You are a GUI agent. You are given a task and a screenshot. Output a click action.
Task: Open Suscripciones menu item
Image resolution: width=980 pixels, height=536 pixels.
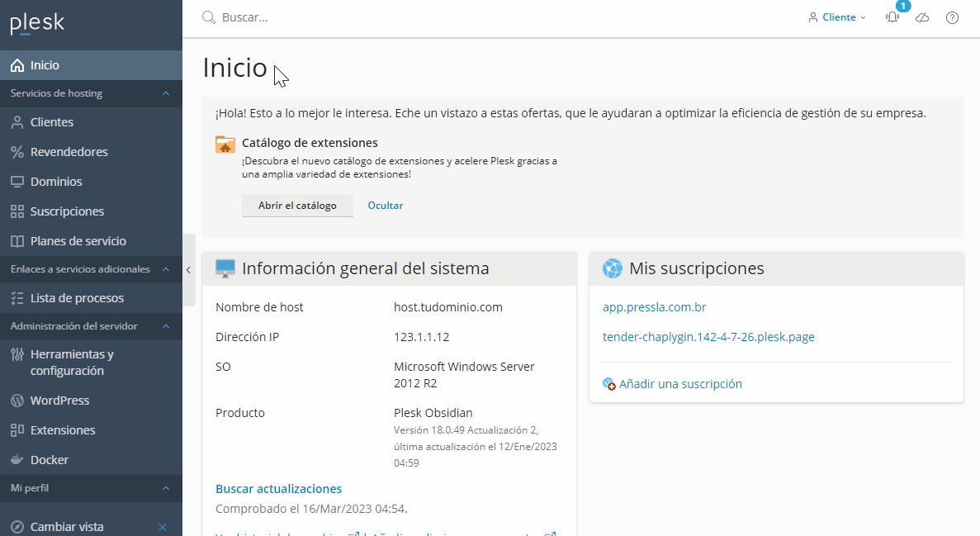pos(92,211)
